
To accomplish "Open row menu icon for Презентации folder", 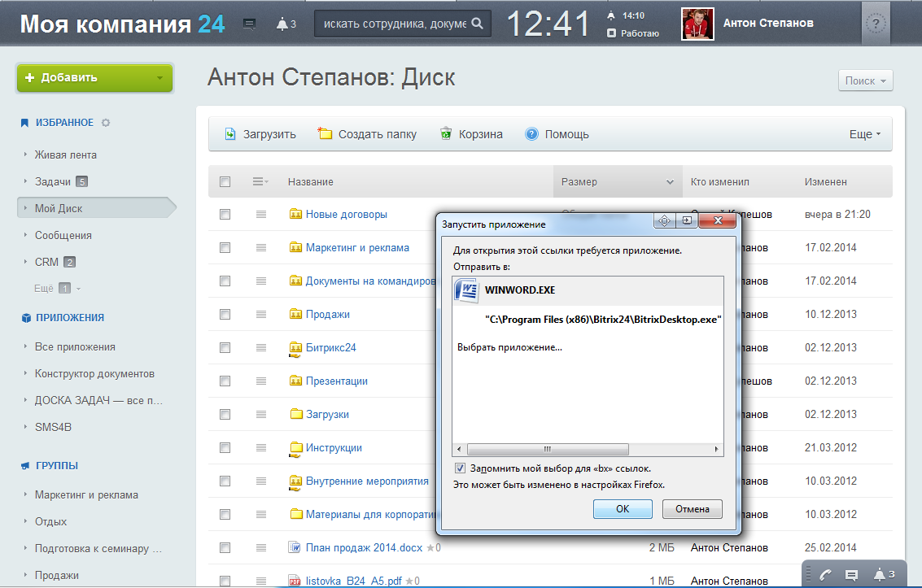I will coord(261,381).
